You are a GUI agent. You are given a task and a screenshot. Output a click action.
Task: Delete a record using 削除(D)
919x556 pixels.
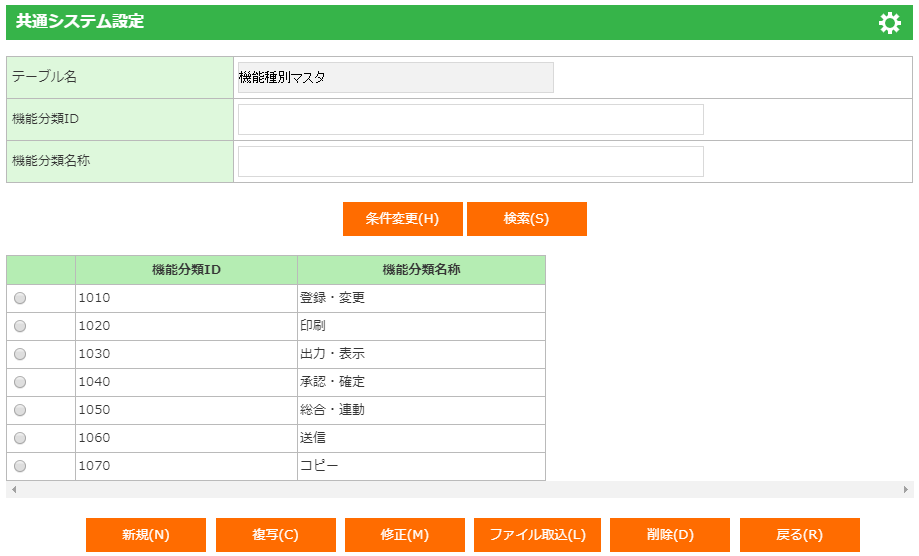(670, 534)
